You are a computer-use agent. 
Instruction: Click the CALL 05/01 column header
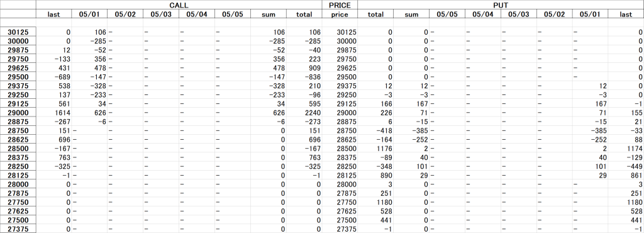89,14
